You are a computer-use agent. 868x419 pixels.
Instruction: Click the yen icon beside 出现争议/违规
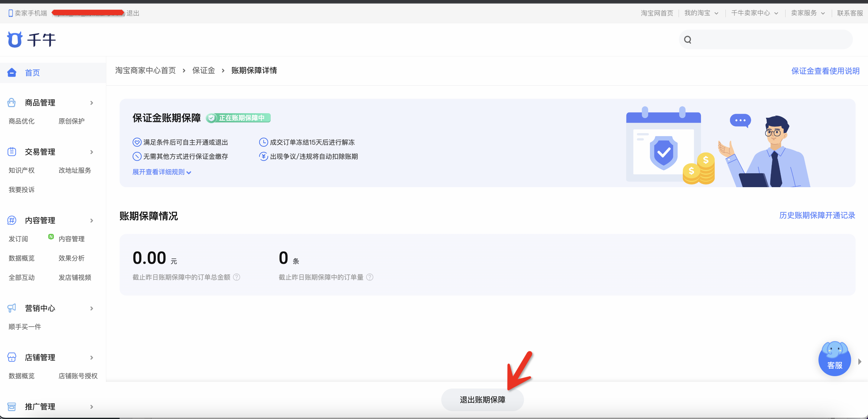[263, 156]
